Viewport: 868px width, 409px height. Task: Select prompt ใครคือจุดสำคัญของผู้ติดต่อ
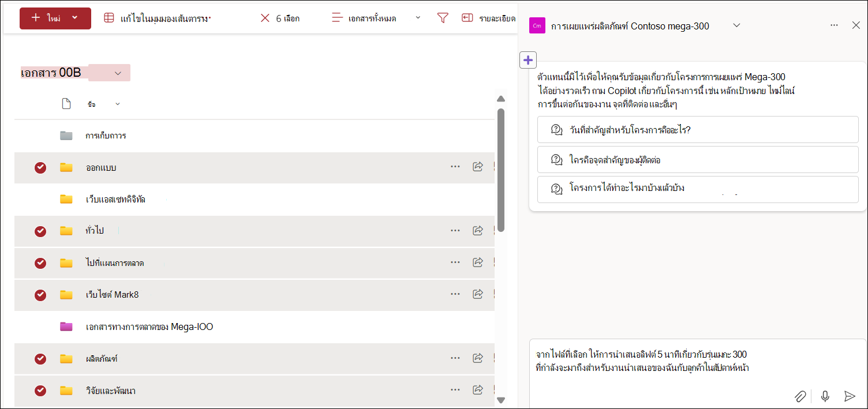(698, 160)
